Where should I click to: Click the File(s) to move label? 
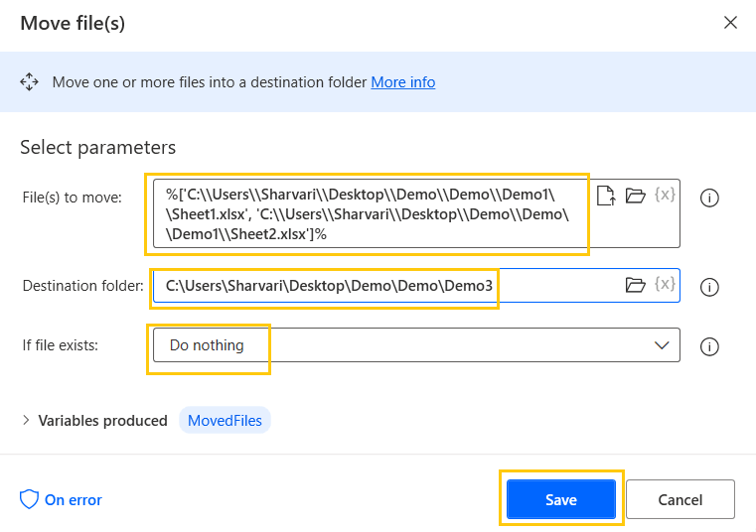pyautogui.click(x=73, y=198)
